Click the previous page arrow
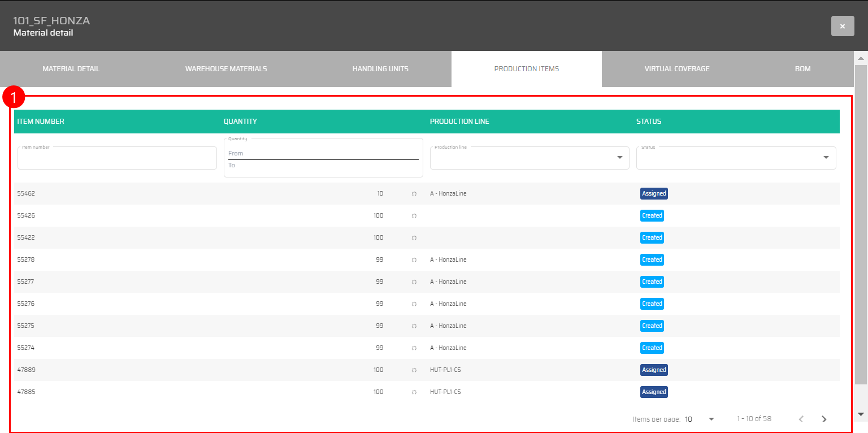The height and width of the screenshot is (433, 868). click(x=801, y=419)
